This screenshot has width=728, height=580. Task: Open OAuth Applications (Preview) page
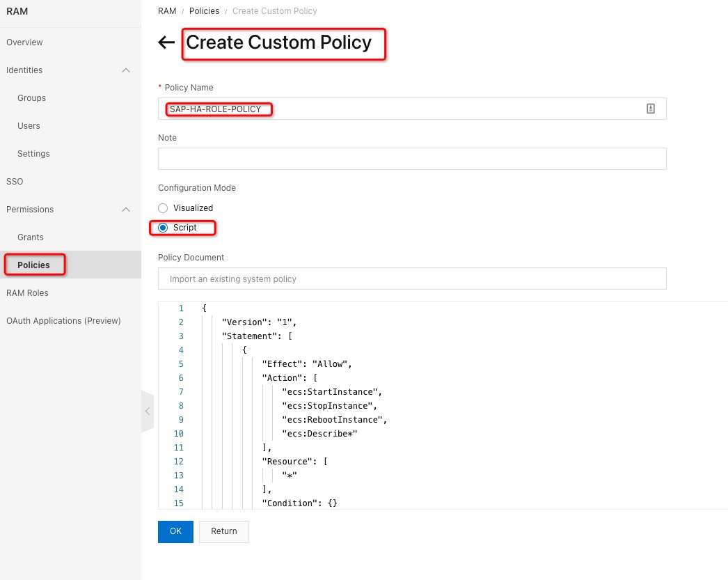(63, 320)
